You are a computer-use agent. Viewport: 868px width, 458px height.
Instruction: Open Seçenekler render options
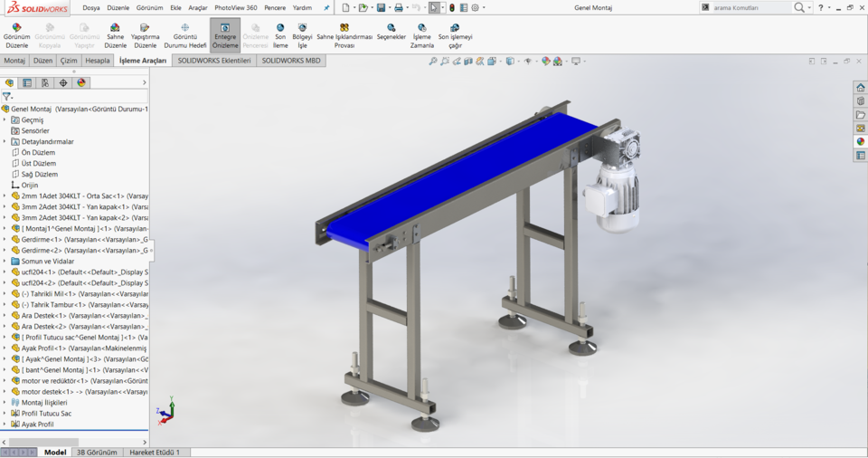[x=392, y=33]
